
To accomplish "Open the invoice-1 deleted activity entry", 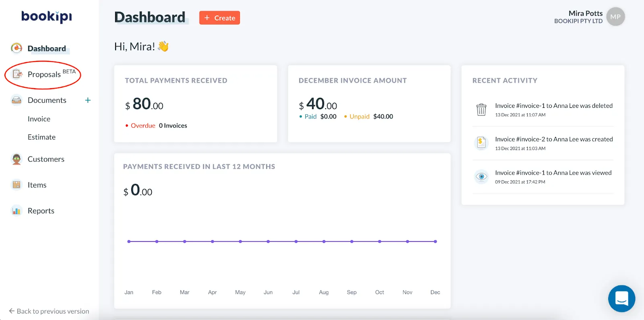I will pos(543,109).
